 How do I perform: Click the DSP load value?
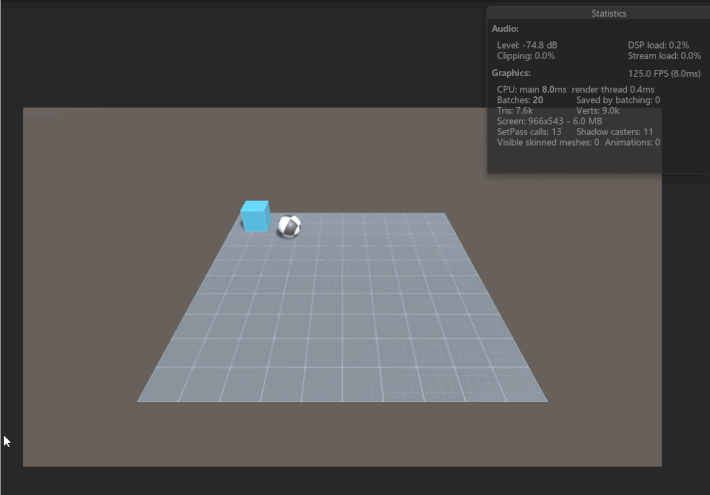click(658, 45)
